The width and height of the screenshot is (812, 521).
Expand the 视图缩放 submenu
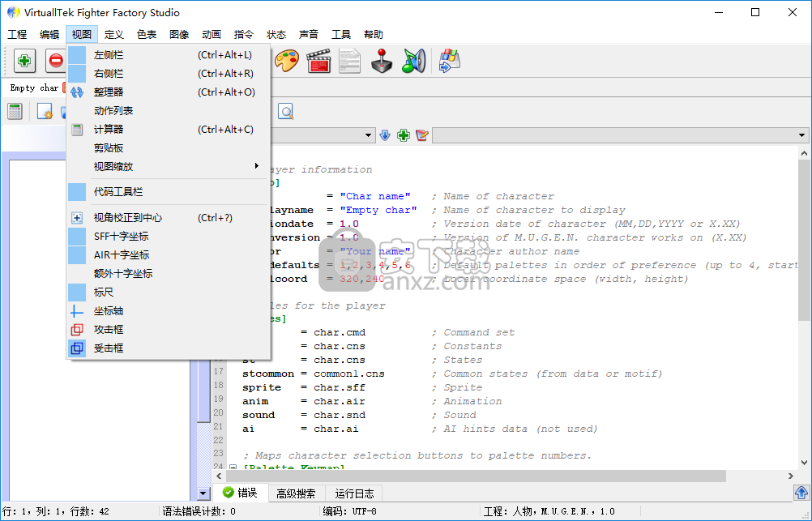(x=169, y=167)
